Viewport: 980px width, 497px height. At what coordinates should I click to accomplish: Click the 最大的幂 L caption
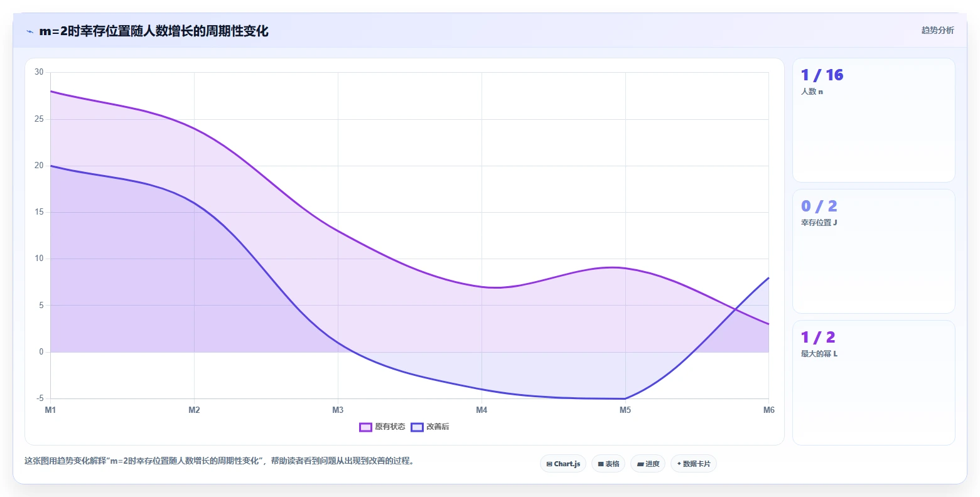[819, 354]
